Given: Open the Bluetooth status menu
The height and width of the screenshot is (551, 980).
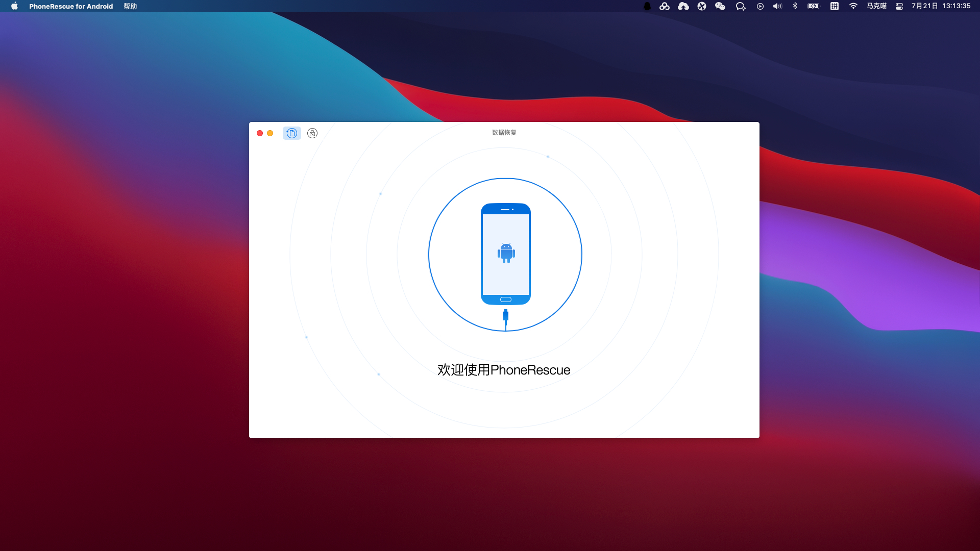Looking at the screenshot, I should pos(795,6).
